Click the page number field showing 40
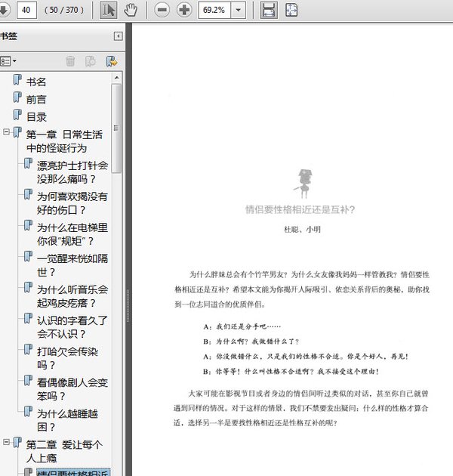453x476 pixels. pyautogui.click(x=26, y=10)
